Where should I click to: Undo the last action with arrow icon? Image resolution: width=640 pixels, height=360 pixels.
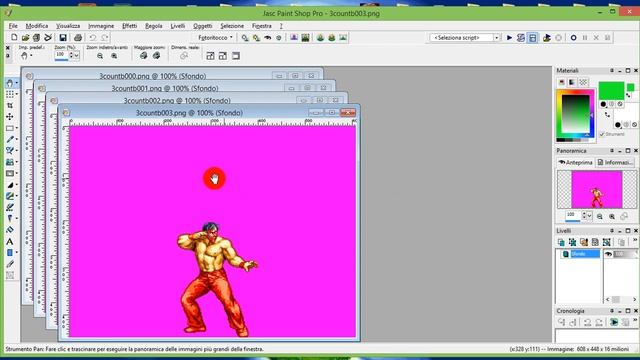coord(93,38)
